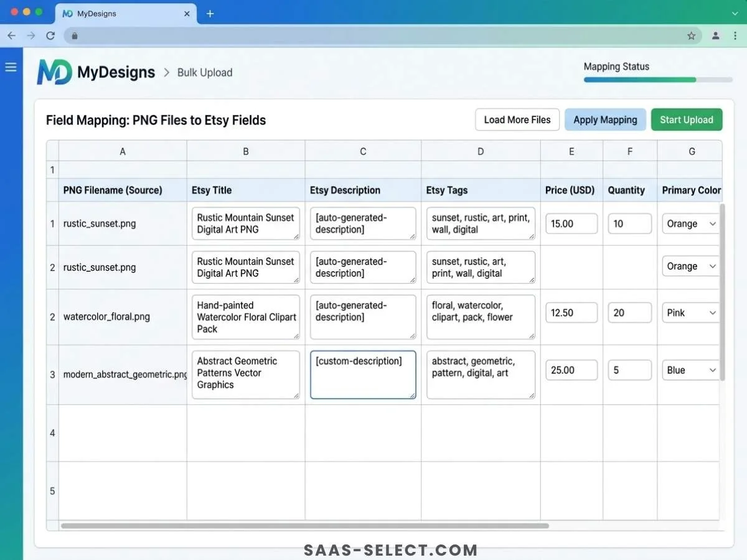
Task: Open the hamburger menu in sidebar
Action: point(11,67)
